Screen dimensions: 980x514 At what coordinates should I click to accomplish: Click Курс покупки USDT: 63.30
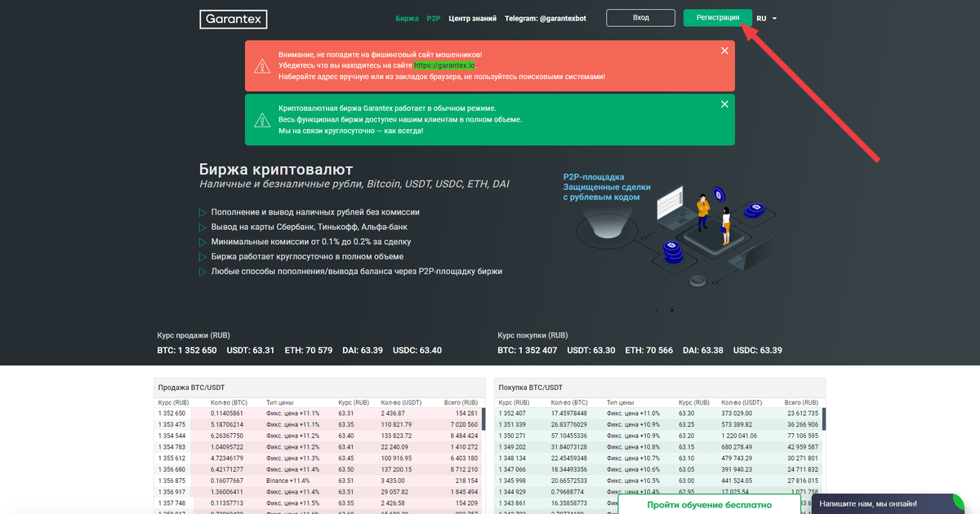pyautogui.click(x=591, y=350)
